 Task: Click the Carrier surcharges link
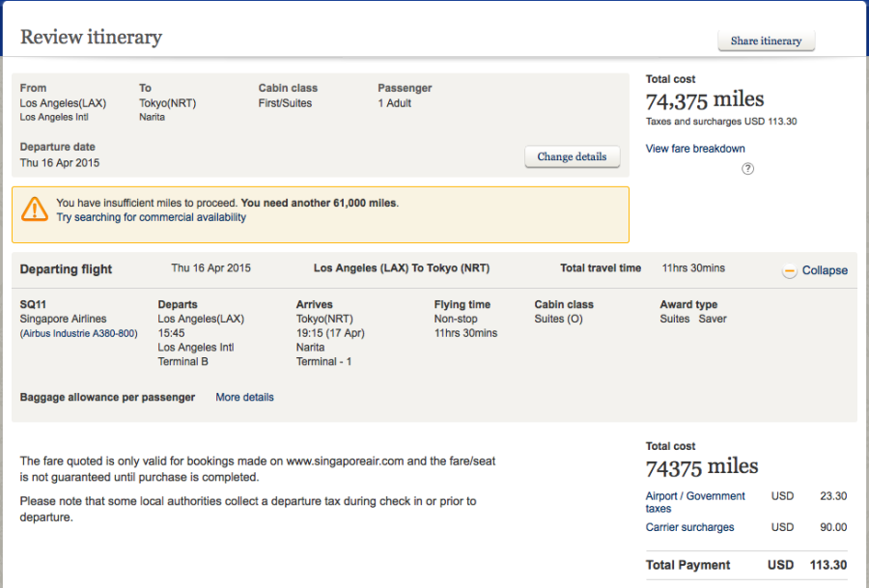coord(689,527)
